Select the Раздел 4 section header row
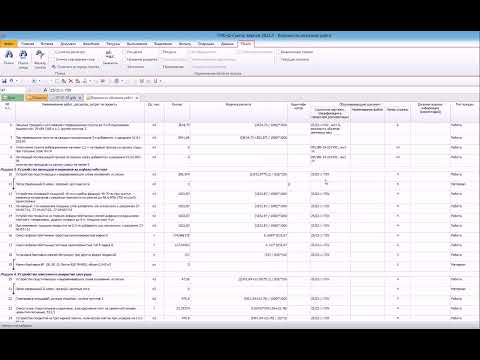The width and height of the screenshot is (480, 360). point(239,274)
